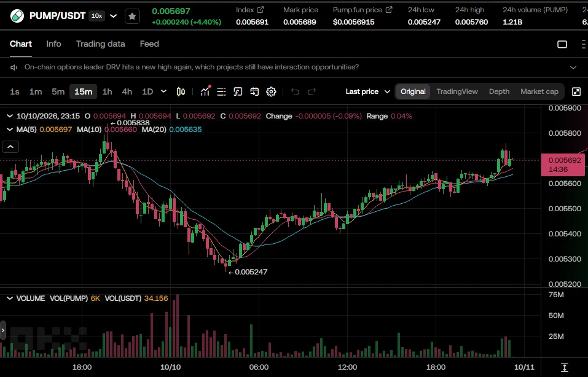
Task: Switch to the Trading data tab
Action: pyautogui.click(x=101, y=44)
